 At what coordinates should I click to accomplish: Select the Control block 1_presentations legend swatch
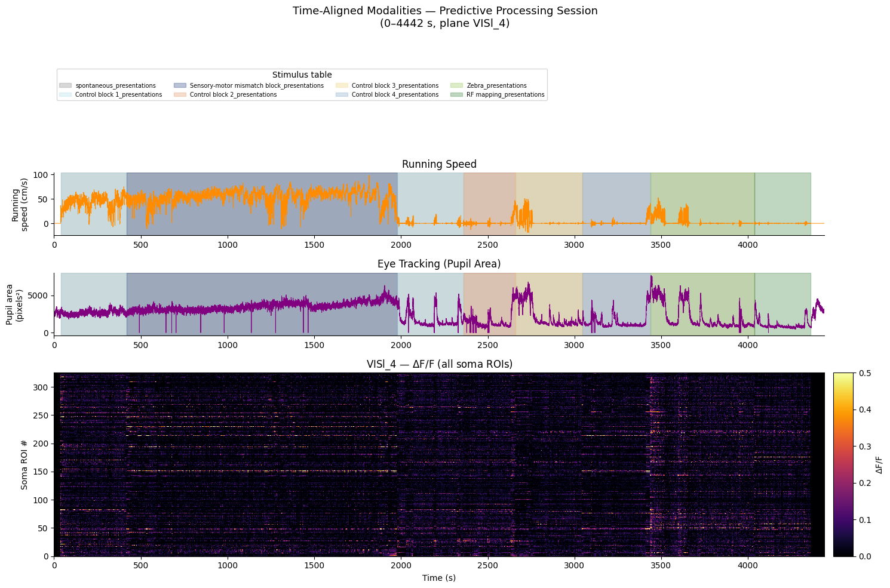66,95
